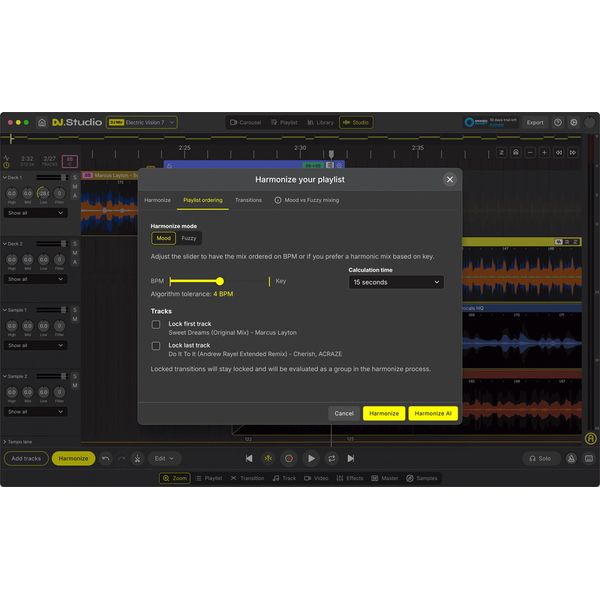Expand the Edit dropdown menu
This screenshot has height=600, width=600.
(164, 458)
